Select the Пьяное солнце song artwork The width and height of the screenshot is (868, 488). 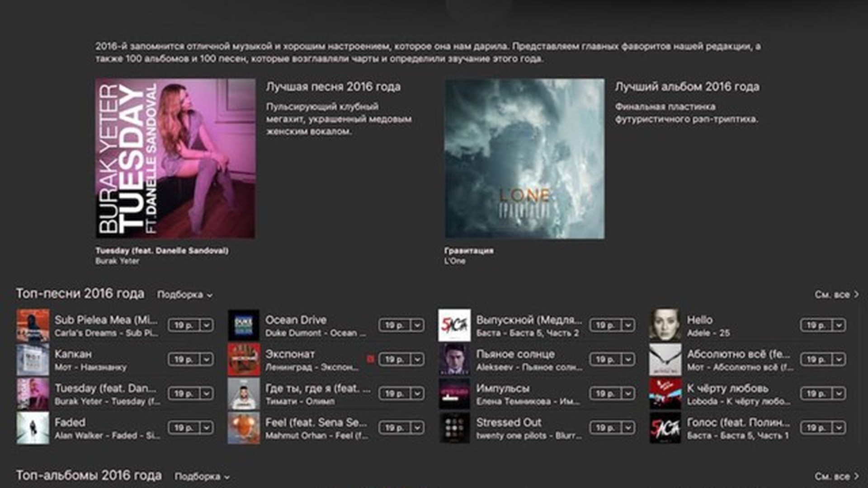(x=454, y=360)
